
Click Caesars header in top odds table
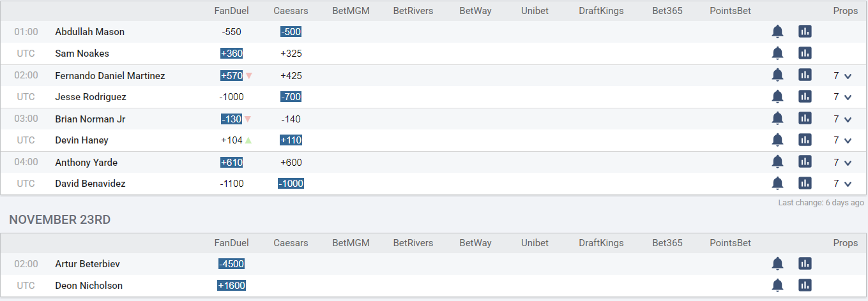coord(291,11)
